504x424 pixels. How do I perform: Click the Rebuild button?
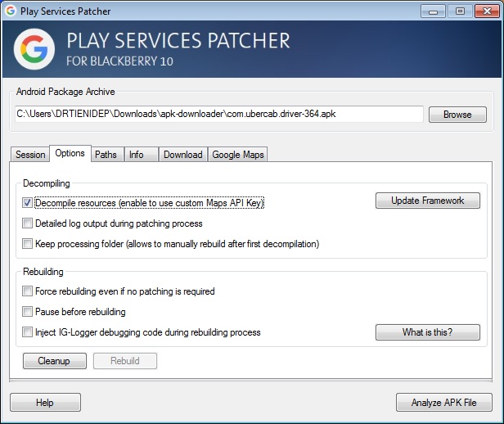coord(125,361)
